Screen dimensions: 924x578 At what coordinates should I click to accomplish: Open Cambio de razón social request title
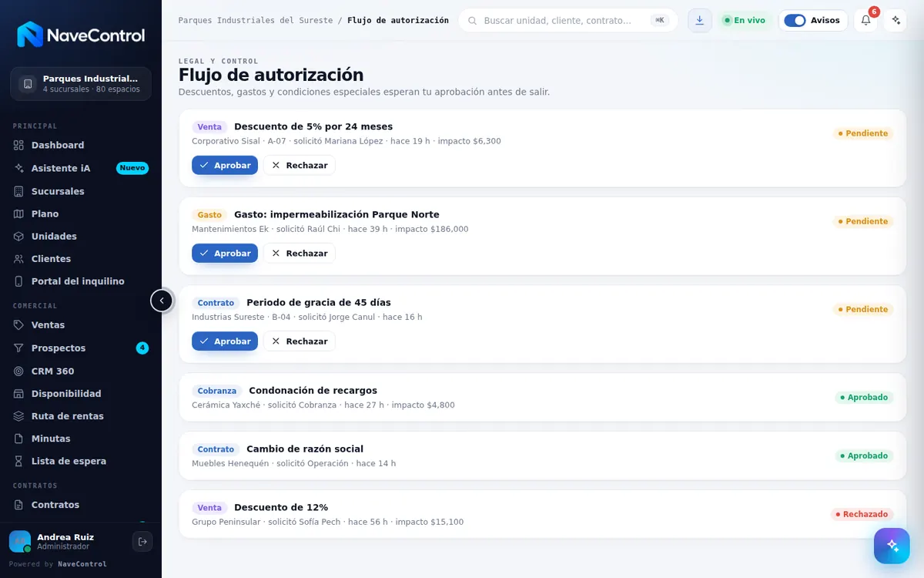click(305, 449)
